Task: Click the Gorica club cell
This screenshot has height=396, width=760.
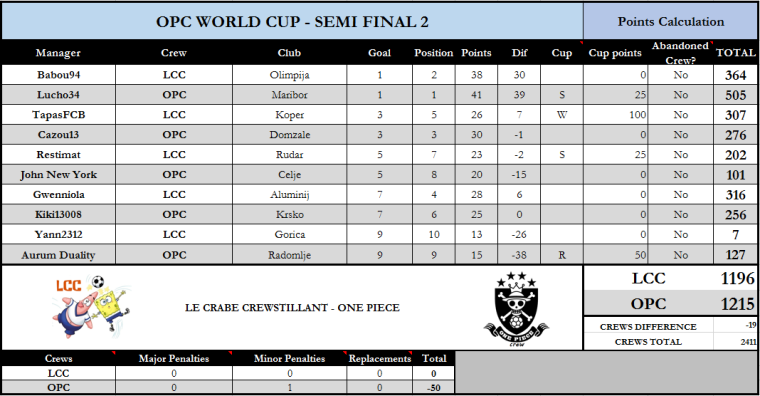Action: (x=289, y=235)
